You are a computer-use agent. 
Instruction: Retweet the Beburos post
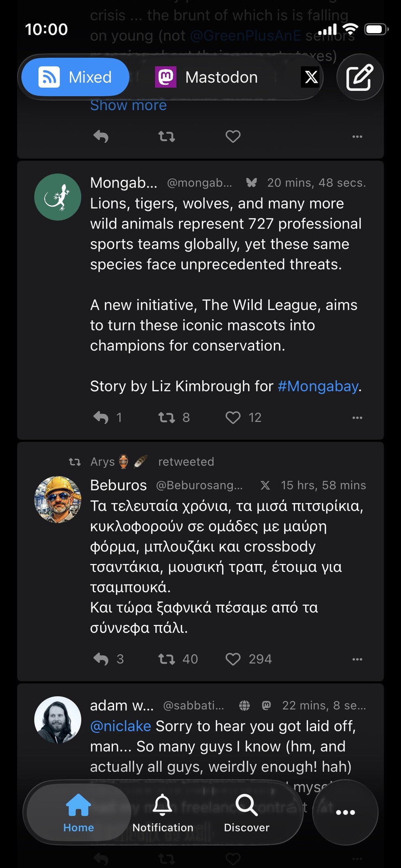pos(167,659)
